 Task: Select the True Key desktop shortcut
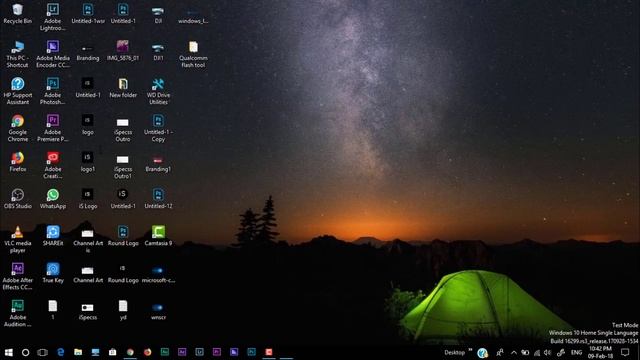(53, 273)
